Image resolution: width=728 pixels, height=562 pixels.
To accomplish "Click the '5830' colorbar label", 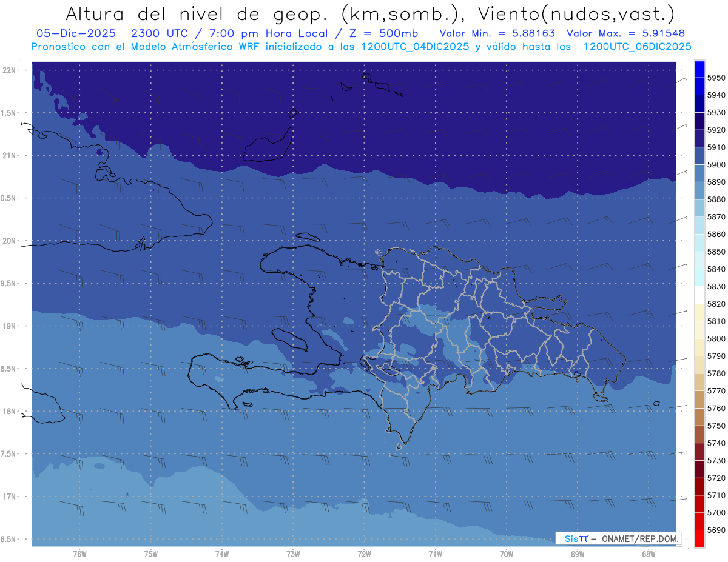I will 716,286.
